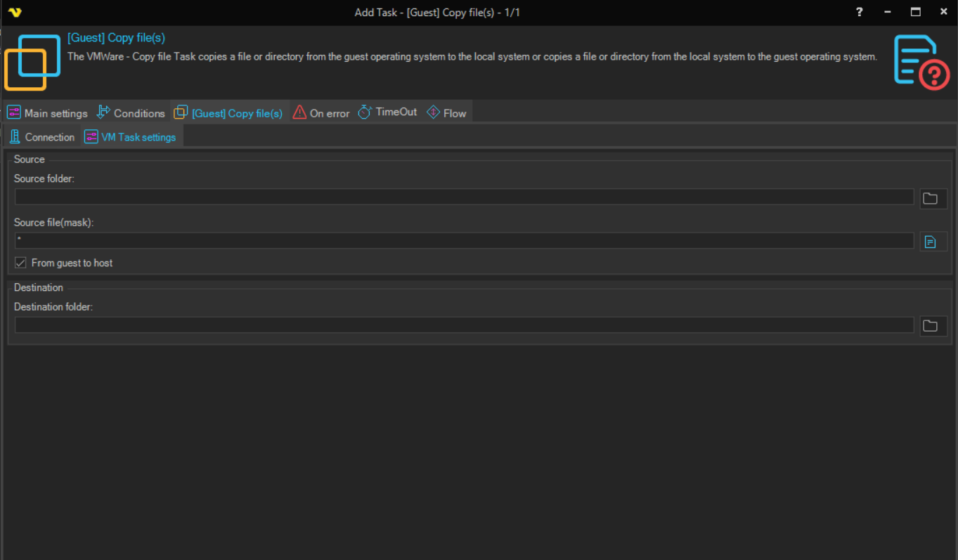Switch to the Conditions tab
958x560 pixels.
pyautogui.click(x=131, y=113)
